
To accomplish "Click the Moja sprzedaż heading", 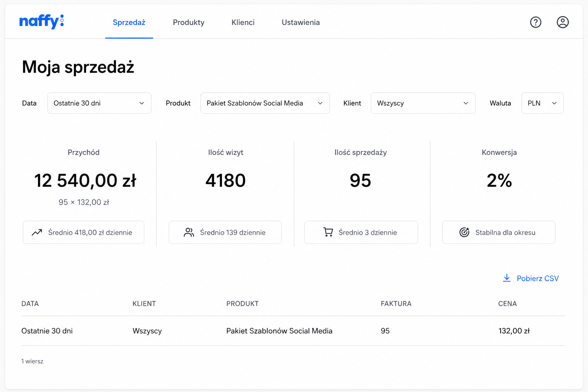I will pos(78,67).
